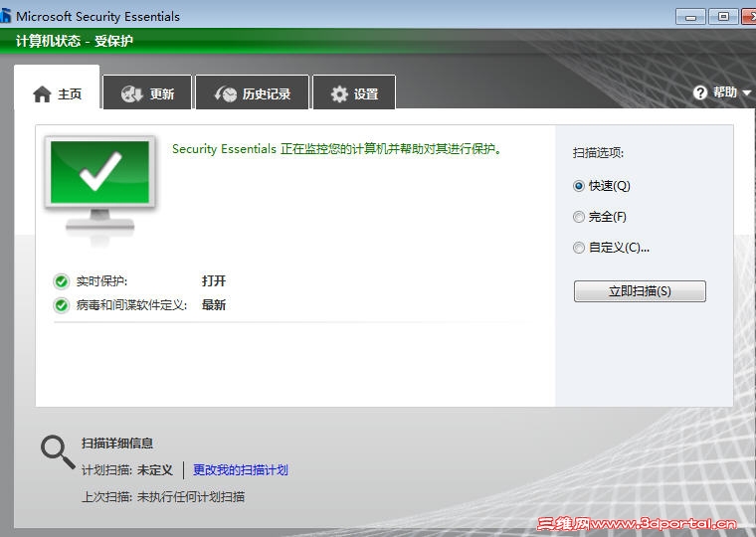Viewport: 756px width, 537px height.
Task: Minimize the Security Essentials window
Action: pyautogui.click(x=690, y=17)
